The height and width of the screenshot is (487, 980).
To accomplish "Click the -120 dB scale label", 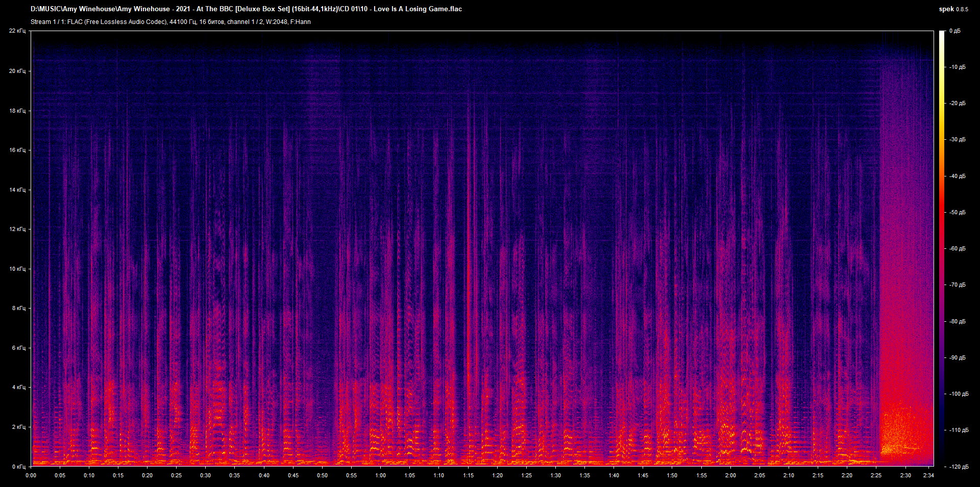I will point(958,467).
